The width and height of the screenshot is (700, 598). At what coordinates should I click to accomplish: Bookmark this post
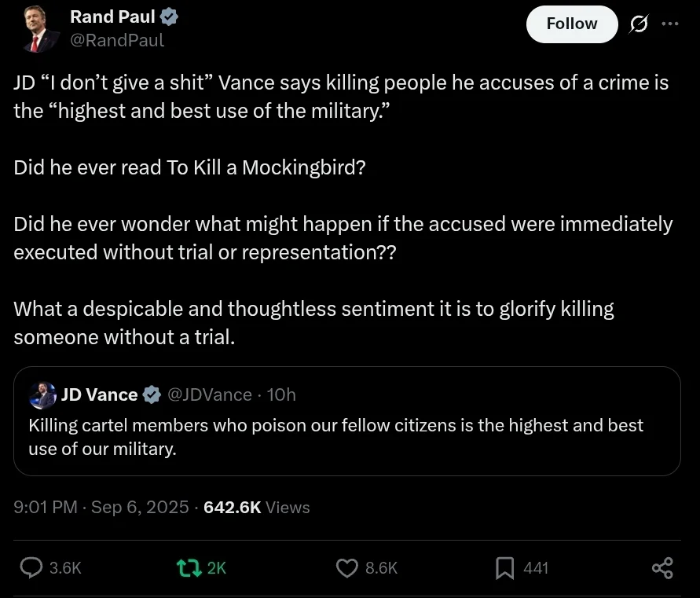tap(504, 567)
